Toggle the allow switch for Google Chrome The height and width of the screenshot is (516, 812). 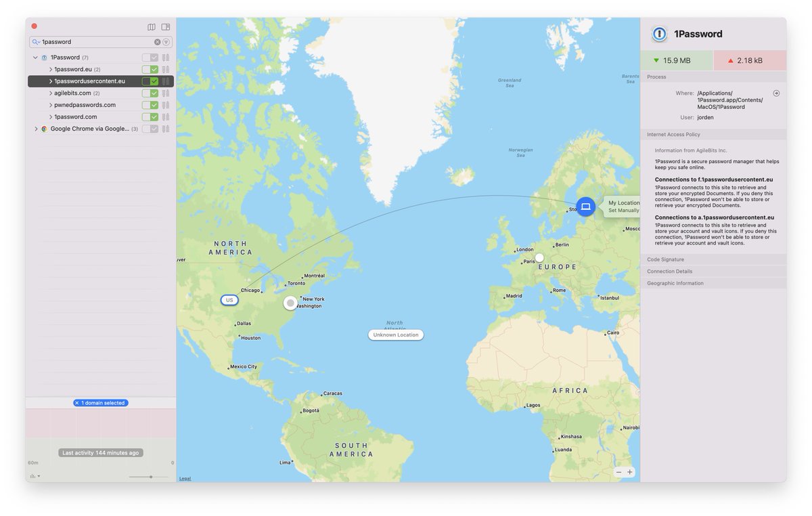tap(150, 129)
